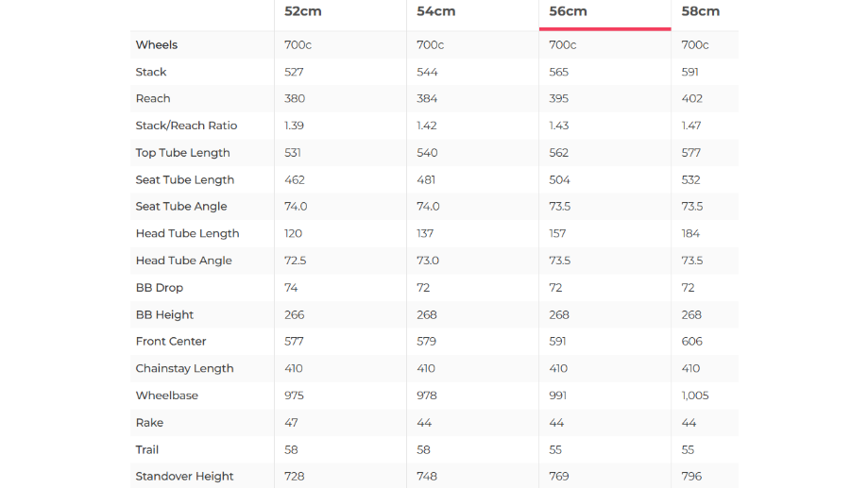
Task: Click the BB Drop row label
Action: point(160,288)
